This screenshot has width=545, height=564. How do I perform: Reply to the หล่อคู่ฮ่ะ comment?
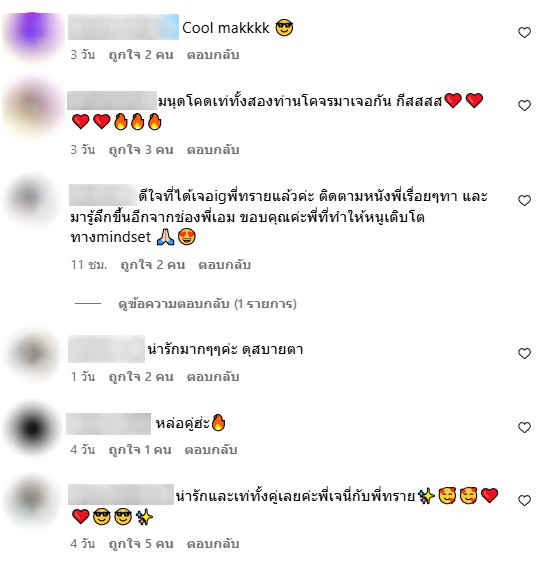pos(211,450)
